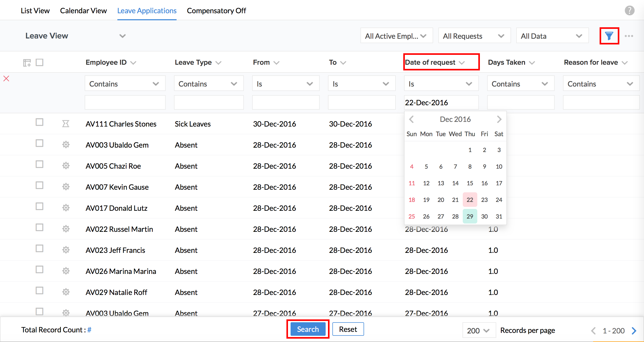644x342 pixels.
Task: Go to next page of records
Action: (x=634, y=331)
